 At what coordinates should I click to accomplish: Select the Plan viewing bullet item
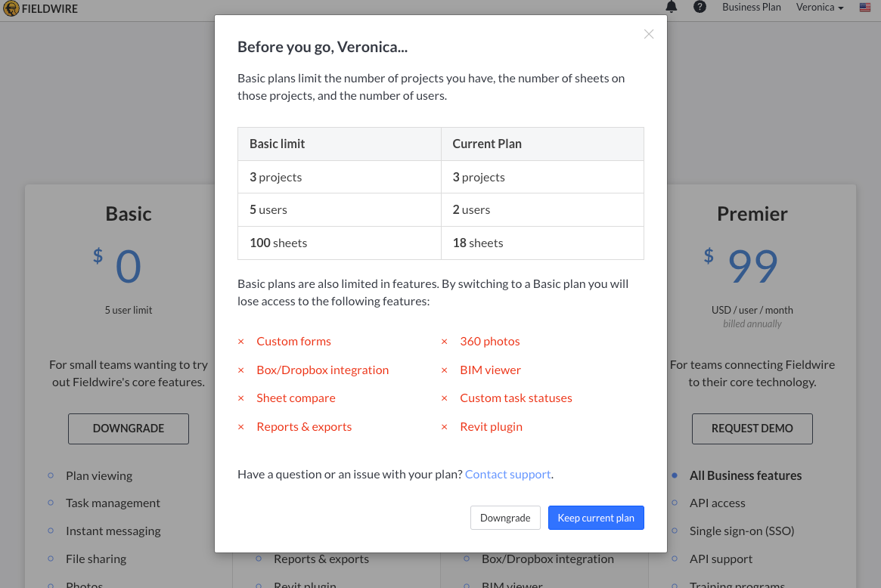[x=99, y=476]
